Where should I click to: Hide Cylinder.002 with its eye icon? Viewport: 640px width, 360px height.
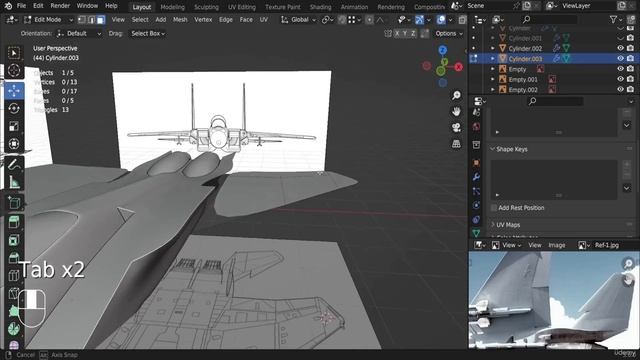point(620,48)
